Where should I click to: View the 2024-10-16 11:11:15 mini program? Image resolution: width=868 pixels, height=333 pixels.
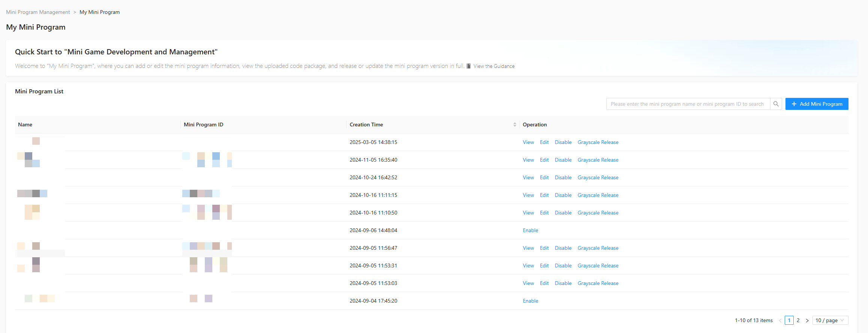click(x=529, y=195)
